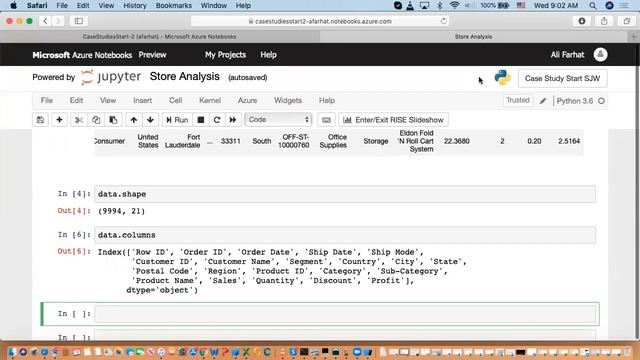640x360 pixels.
Task: Restart kernel and run all with the fast-forward icon
Action: coord(233,120)
